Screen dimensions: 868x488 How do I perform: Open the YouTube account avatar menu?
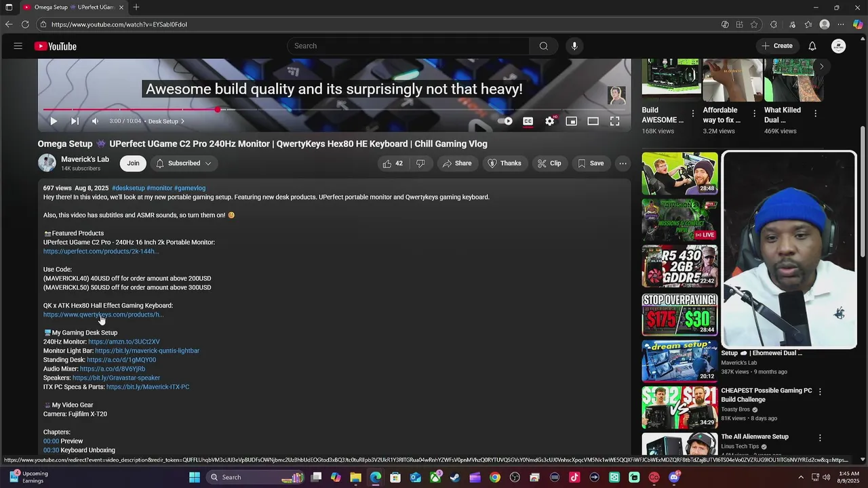tap(839, 46)
